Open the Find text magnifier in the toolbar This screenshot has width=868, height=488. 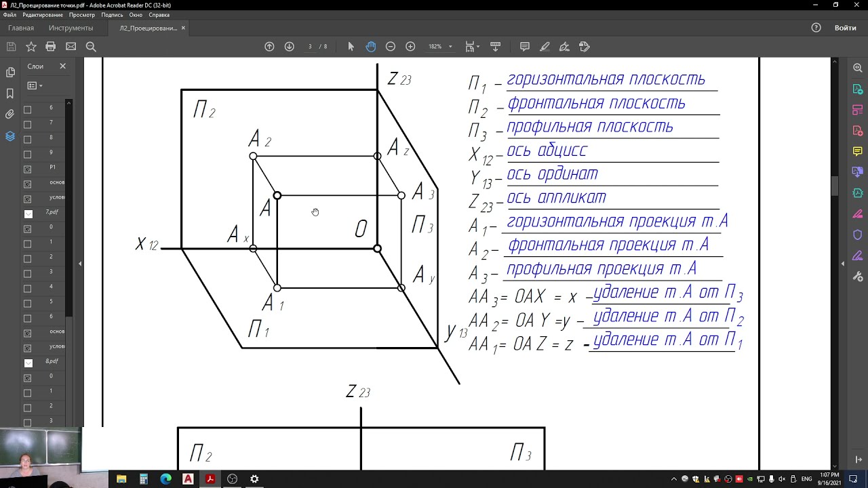tap(91, 47)
